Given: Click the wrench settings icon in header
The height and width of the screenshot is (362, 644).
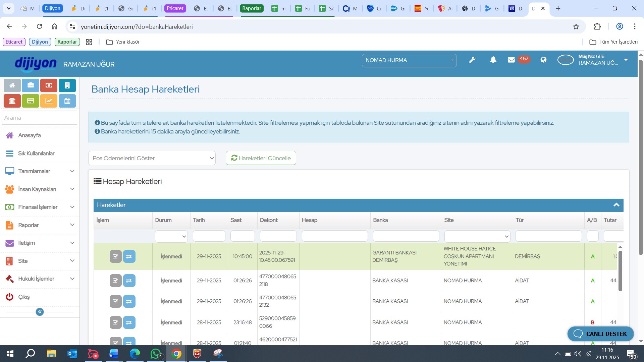Looking at the screenshot, I should 472,60.
